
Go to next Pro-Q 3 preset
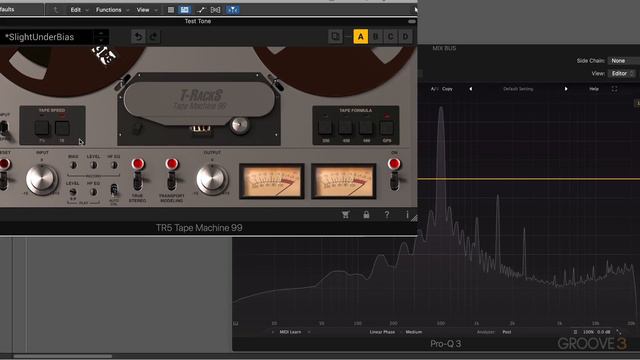point(566,89)
